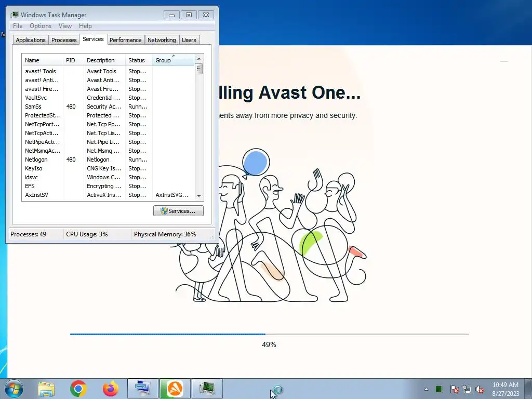Select the Netlogon service
Viewport: 532px width, 399px height.
coord(108,159)
